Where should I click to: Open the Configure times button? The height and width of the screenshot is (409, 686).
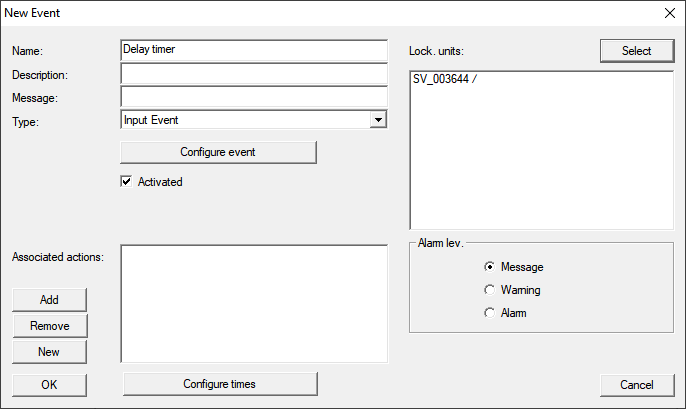point(219,384)
